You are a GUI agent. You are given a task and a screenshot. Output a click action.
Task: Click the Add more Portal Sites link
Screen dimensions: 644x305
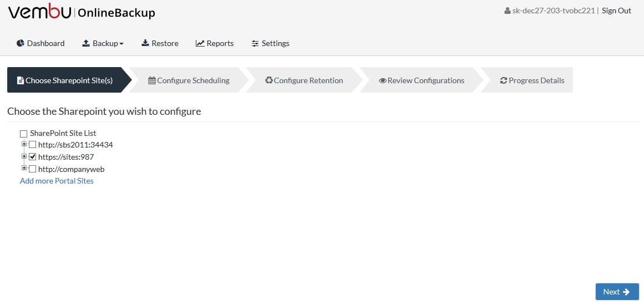tap(57, 181)
